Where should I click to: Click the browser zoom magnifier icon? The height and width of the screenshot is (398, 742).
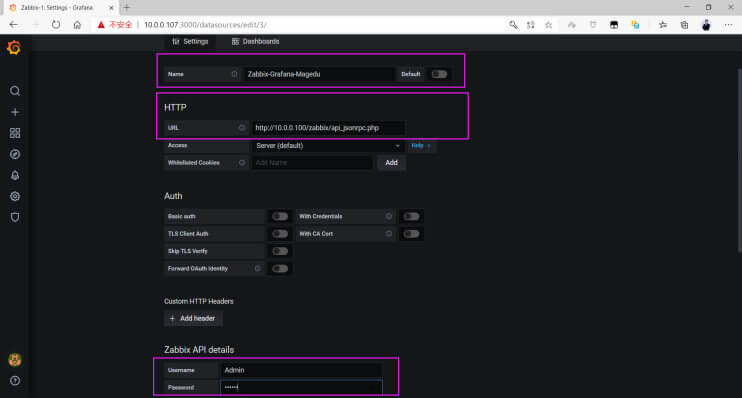513,25
